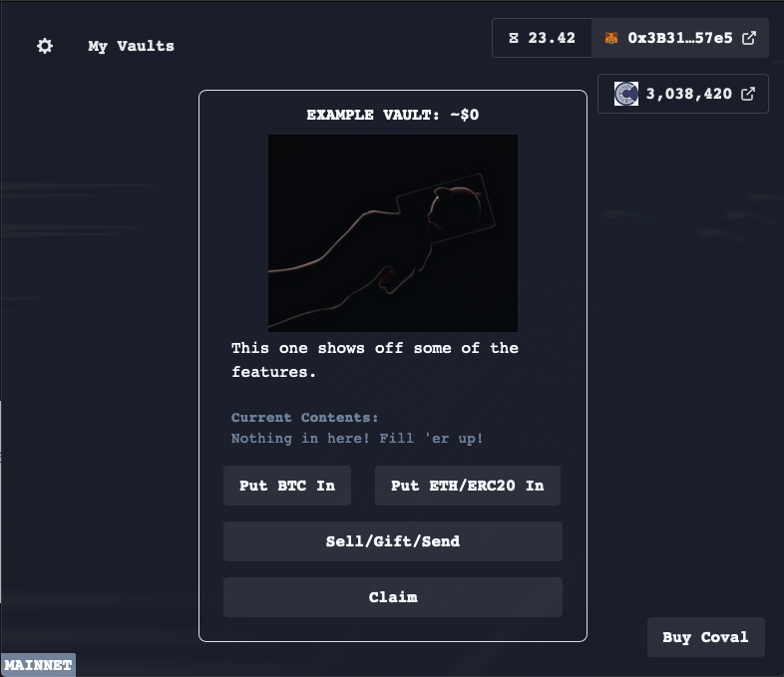This screenshot has width=784, height=677.
Task: Open Coval balance external link icon
Action: (x=748, y=94)
